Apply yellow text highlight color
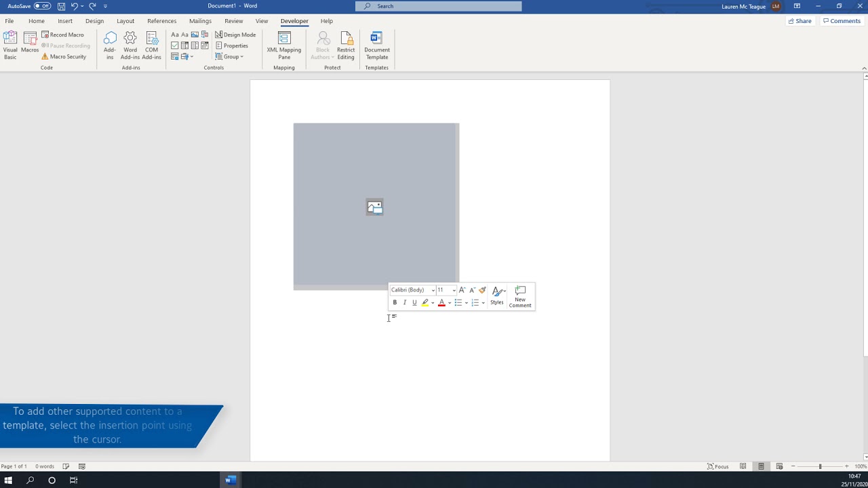Image resolution: width=868 pixels, height=488 pixels. 425,302
